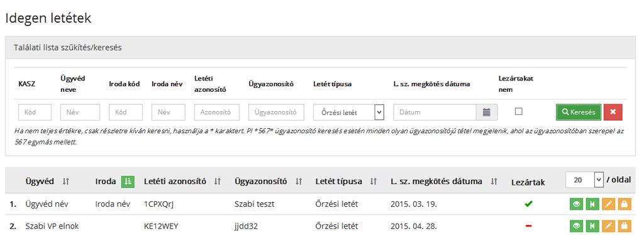This screenshot has width=644, height=235.
Task: Click the green check mark in row 1
Action: click(x=528, y=204)
